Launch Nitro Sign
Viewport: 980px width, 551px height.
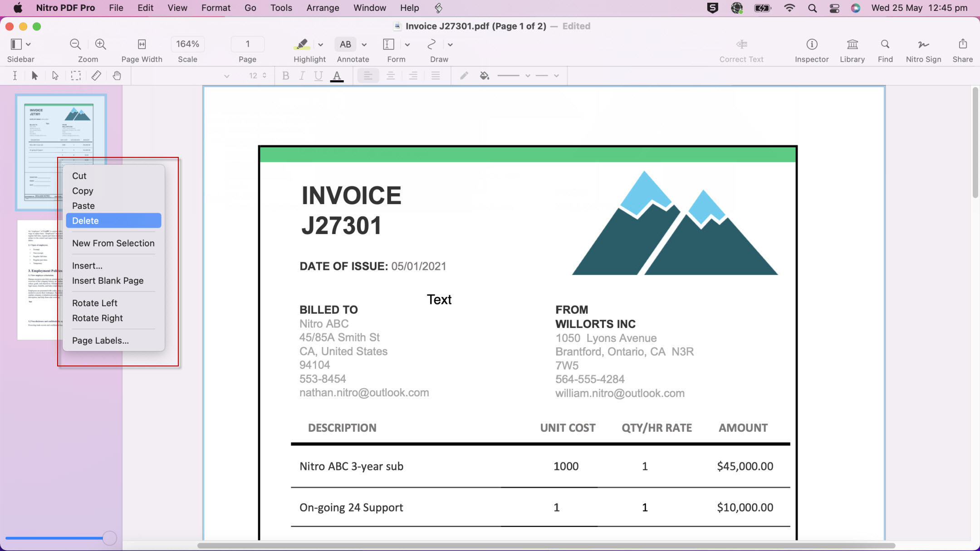(x=923, y=44)
